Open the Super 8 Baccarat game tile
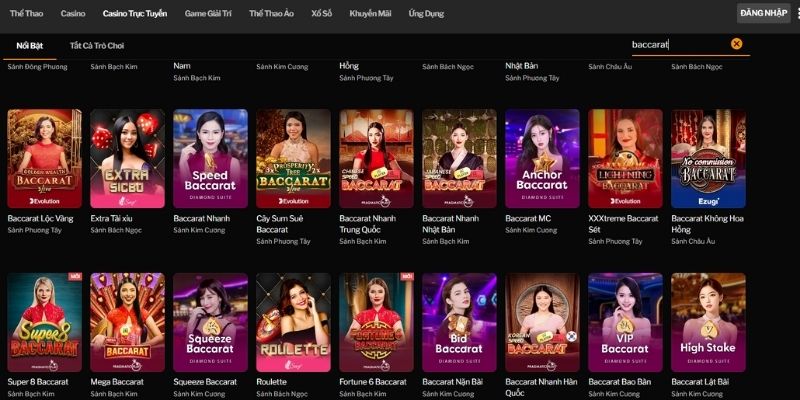Screen dimensions: 800x400 (44, 322)
